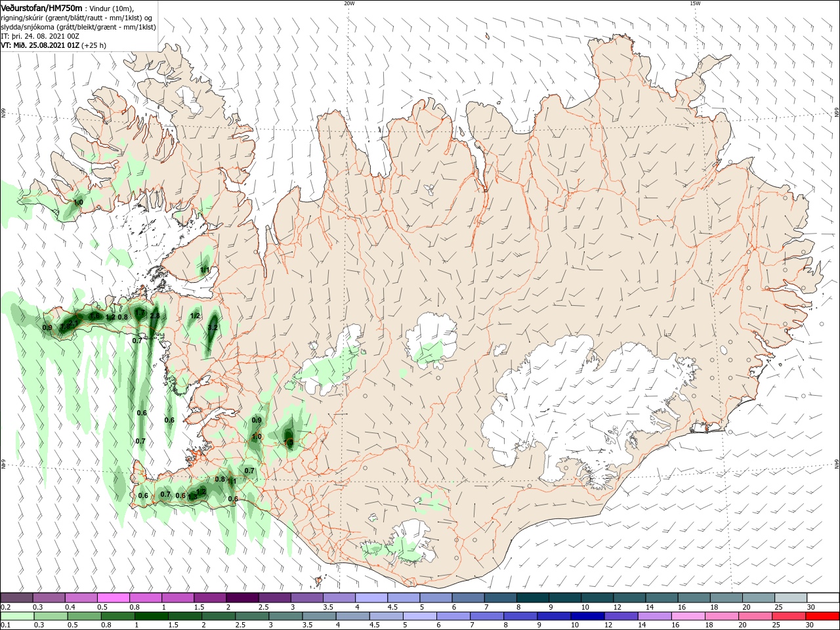Click the initial time 'IT: þri. 24. 08. 2021 00Z' line
The height and width of the screenshot is (630, 840).
pyautogui.click(x=39, y=36)
